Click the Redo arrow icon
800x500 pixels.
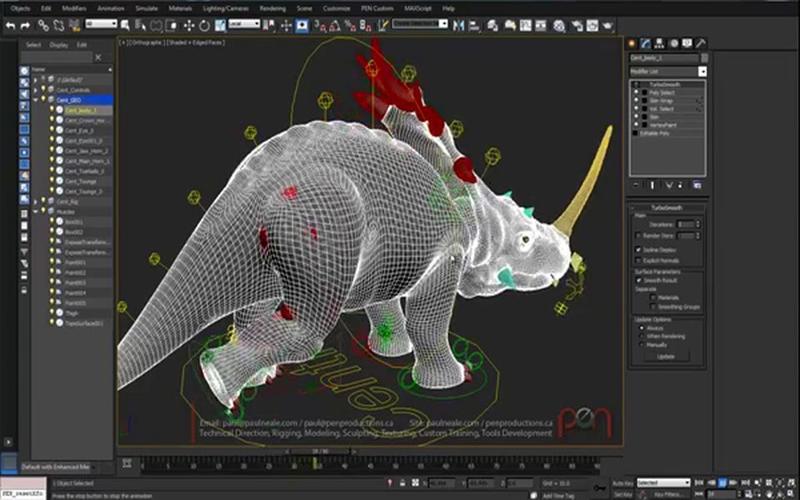pyautogui.click(x=25, y=25)
